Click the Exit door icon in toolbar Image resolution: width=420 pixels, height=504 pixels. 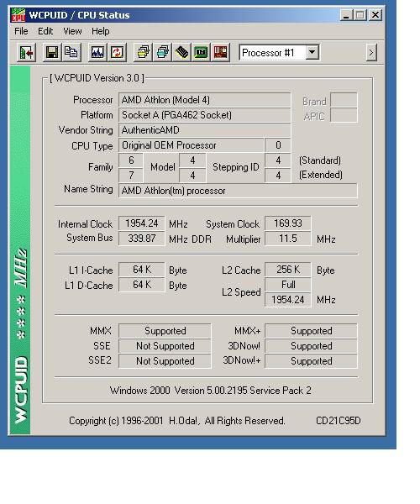(26, 52)
